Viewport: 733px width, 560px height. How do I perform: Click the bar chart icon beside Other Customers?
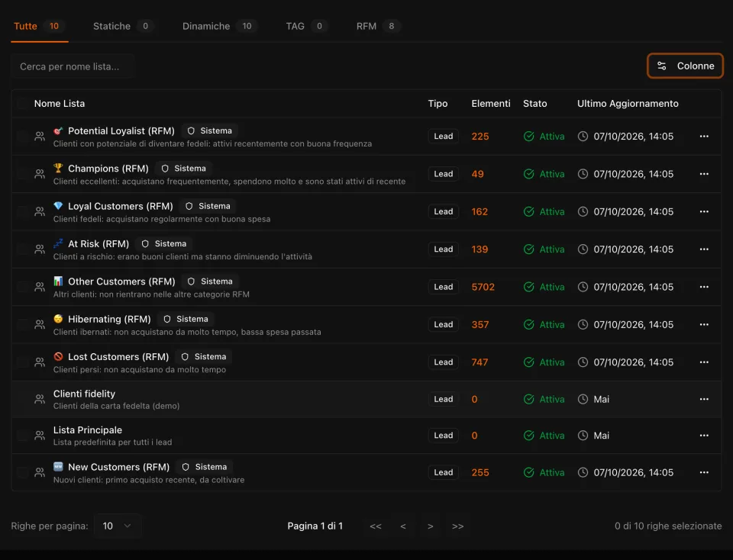pos(58,282)
